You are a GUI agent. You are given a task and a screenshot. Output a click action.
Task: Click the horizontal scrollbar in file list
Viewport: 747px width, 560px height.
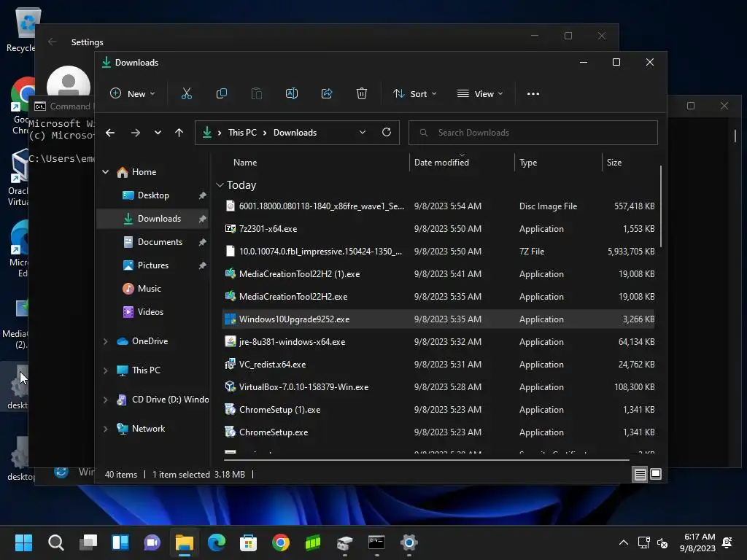[426, 461]
